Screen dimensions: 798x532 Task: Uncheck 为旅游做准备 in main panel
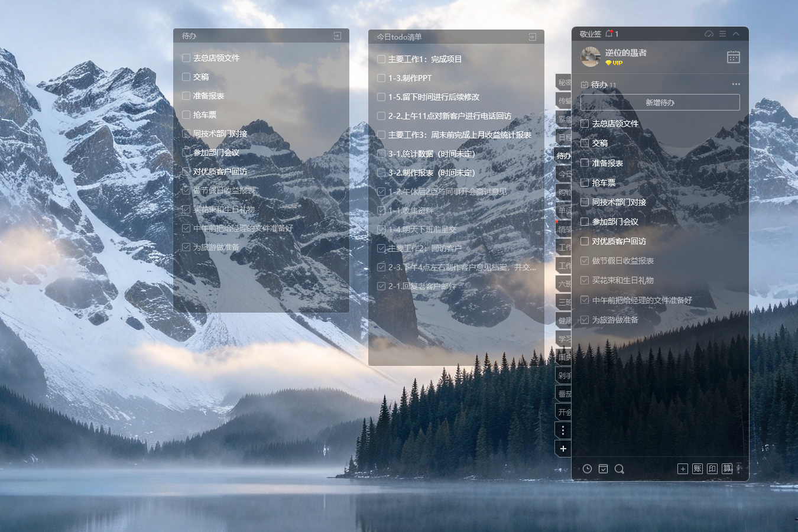pos(585,320)
